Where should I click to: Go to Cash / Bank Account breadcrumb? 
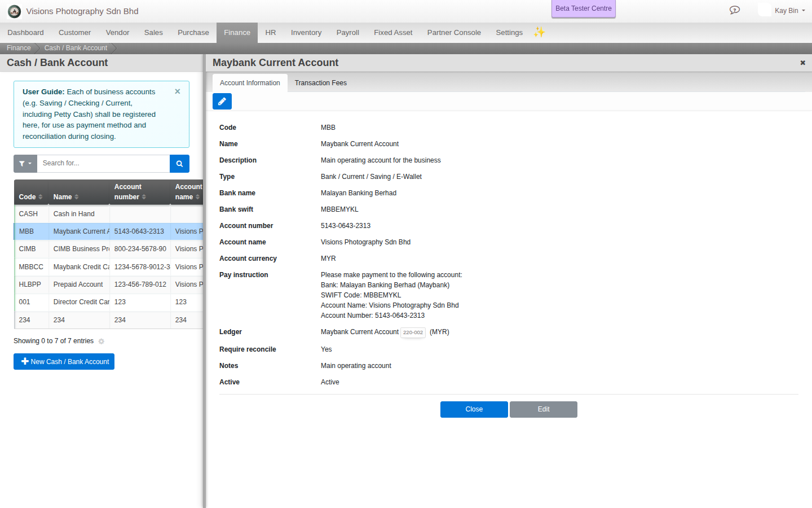[x=76, y=48]
